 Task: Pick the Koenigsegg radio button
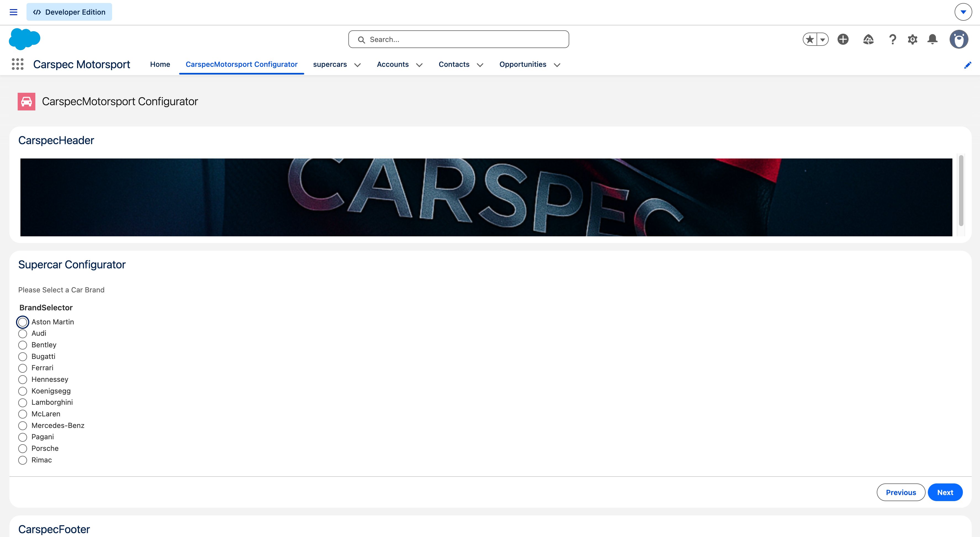23,391
